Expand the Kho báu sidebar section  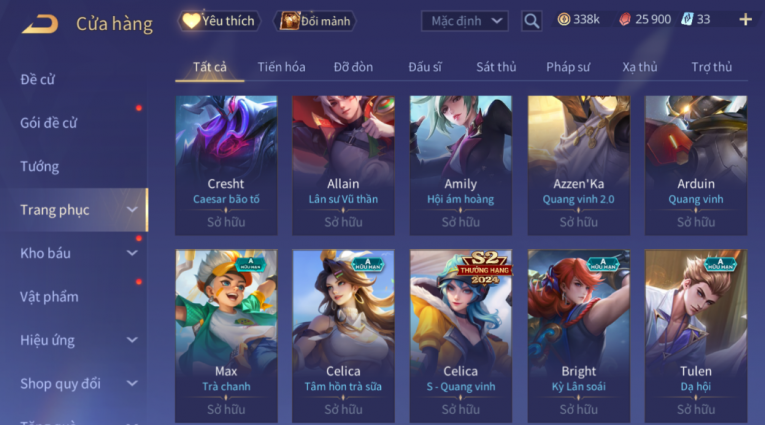tap(132, 253)
